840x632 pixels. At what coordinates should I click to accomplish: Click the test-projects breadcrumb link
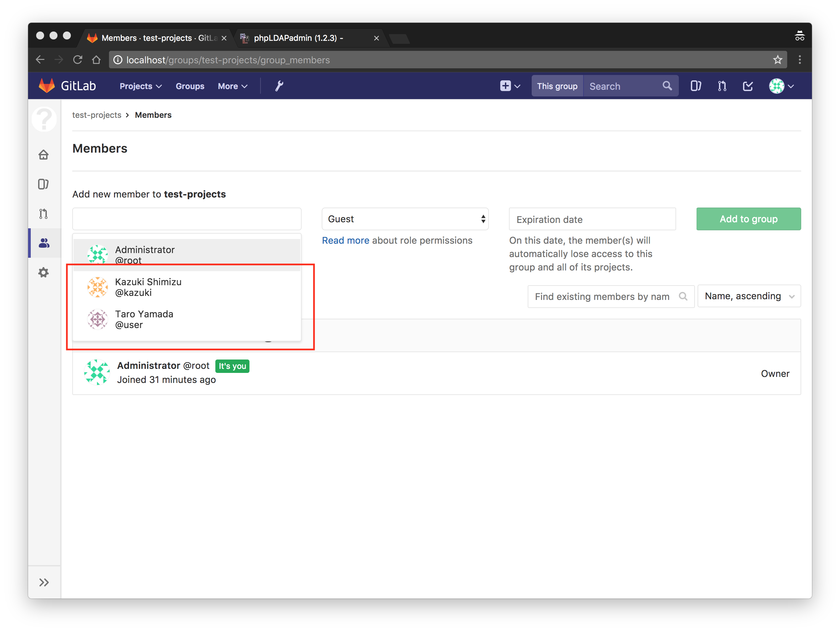pos(97,115)
